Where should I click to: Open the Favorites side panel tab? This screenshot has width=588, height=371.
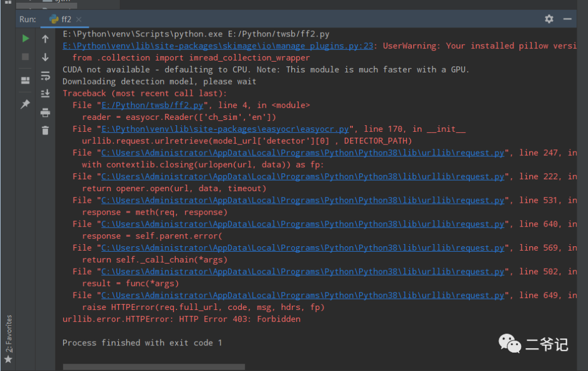[x=8, y=339]
